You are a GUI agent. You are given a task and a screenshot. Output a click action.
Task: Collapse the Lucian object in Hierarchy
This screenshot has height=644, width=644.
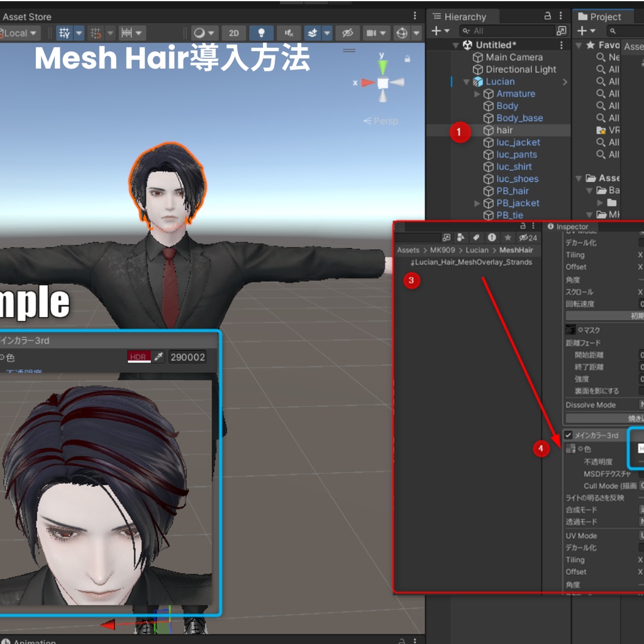pos(466,82)
